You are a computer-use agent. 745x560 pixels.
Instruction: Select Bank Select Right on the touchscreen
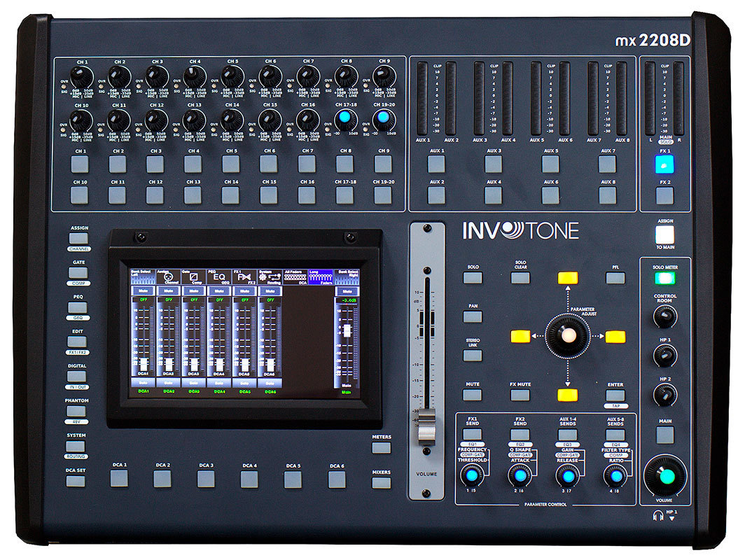(x=346, y=277)
